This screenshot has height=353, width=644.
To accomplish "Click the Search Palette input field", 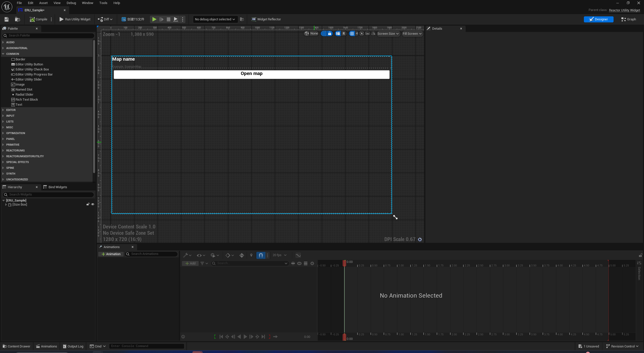I will click(49, 35).
